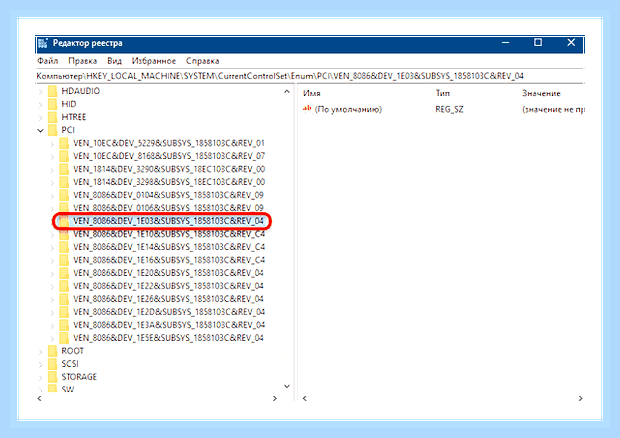Click folder icon of VEN_10EC&DEV_5229

(64, 143)
